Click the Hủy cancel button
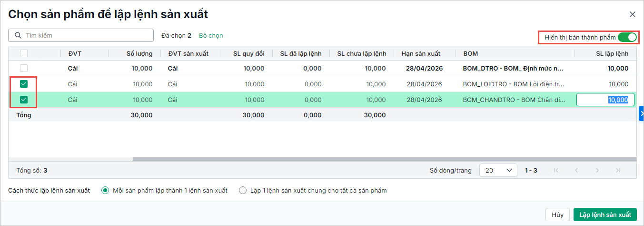The width and height of the screenshot is (644, 226). 557,215
